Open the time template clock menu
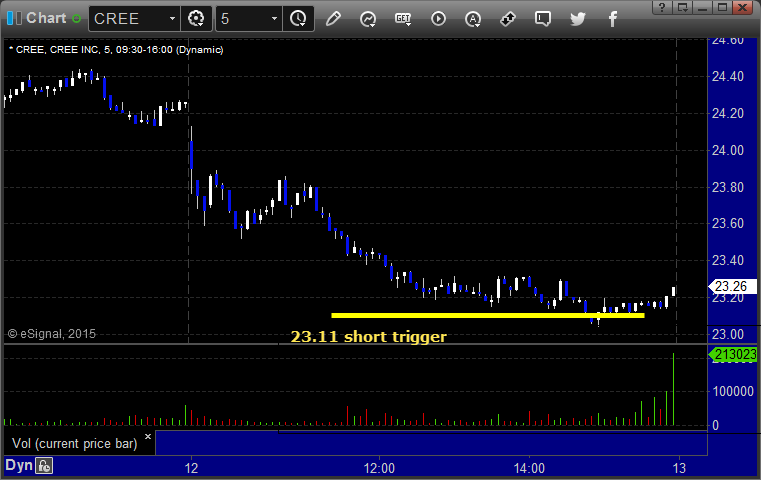 click(298, 19)
